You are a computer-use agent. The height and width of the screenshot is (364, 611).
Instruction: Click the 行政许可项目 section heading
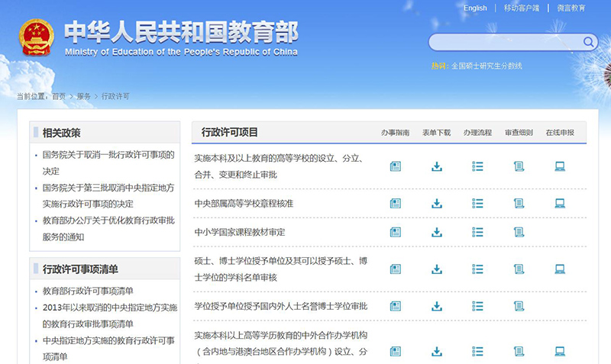pyautogui.click(x=230, y=132)
